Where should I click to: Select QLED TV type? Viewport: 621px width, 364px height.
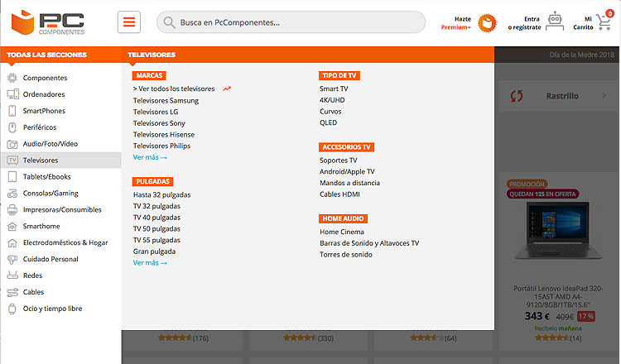[x=329, y=122]
